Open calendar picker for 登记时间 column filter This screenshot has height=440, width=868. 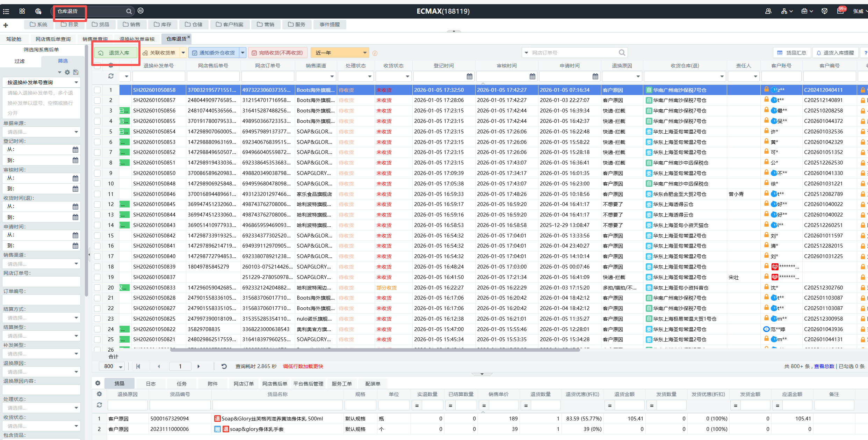[x=470, y=76]
